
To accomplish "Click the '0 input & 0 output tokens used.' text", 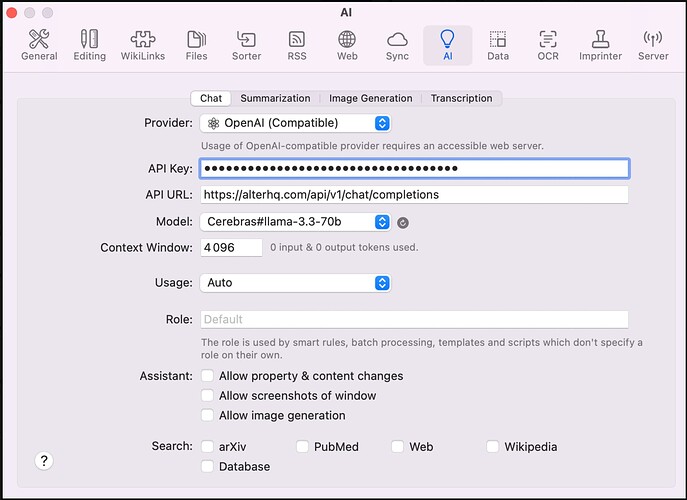I will pos(344,248).
